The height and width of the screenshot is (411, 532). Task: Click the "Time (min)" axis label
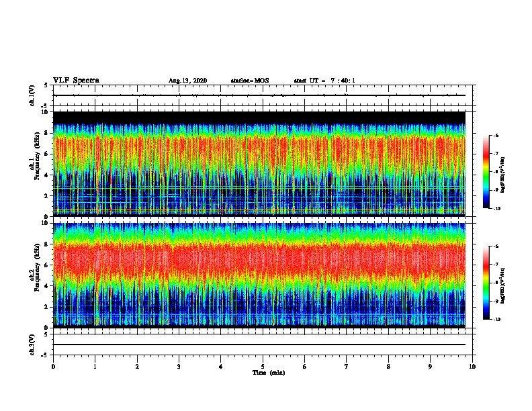tap(269, 373)
